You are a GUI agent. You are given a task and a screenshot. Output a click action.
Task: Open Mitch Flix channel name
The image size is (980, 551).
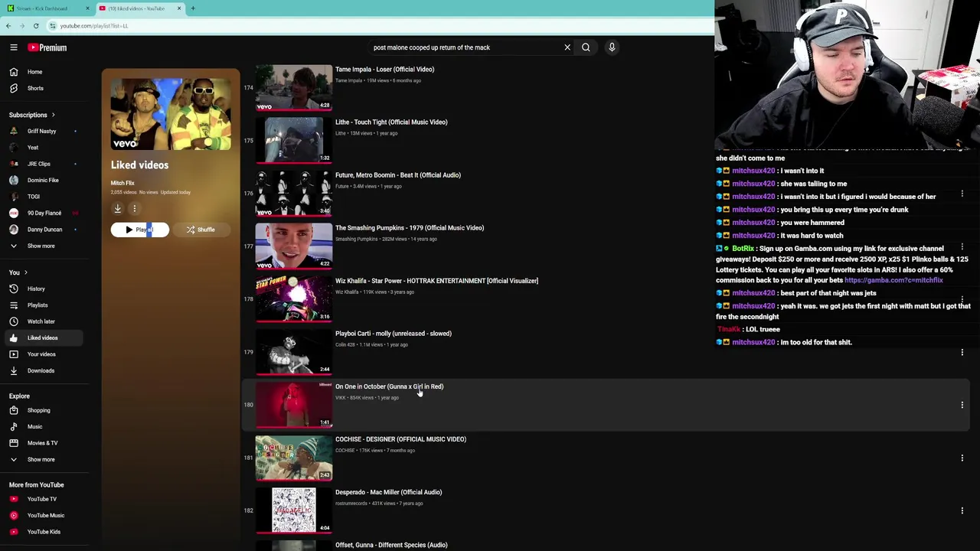(x=122, y=183)
